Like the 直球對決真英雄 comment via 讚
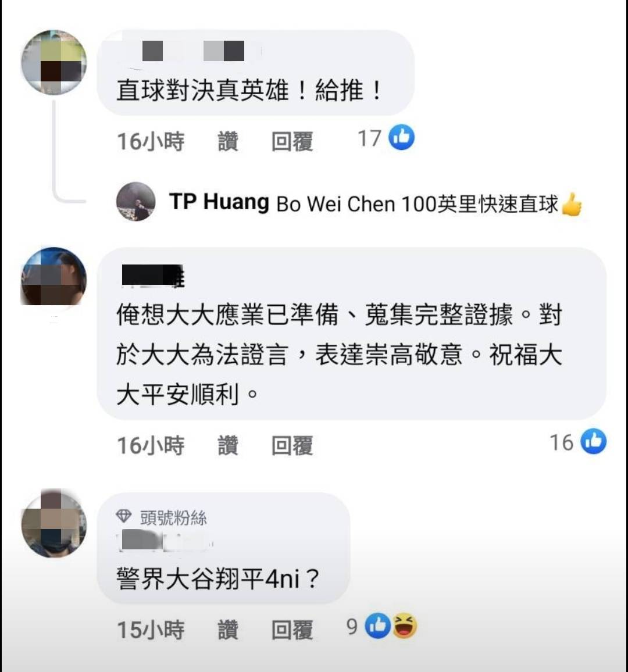 pos(227,141)
